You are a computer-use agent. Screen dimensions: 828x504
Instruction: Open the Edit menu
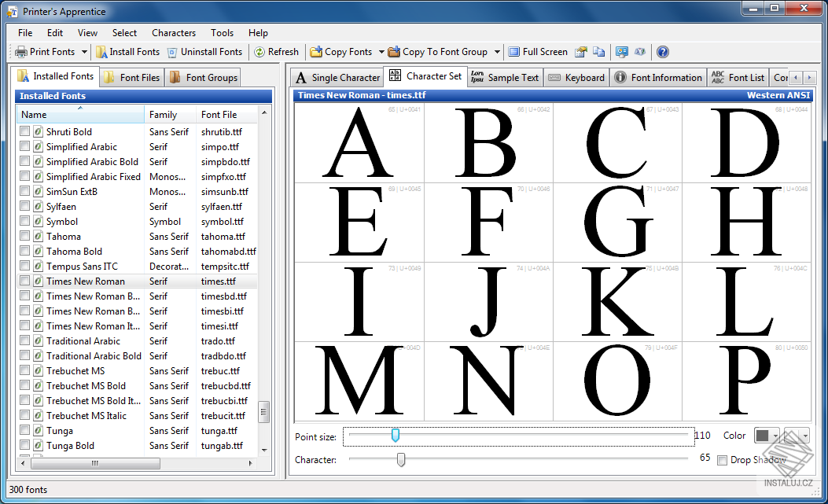click(55, 33)
